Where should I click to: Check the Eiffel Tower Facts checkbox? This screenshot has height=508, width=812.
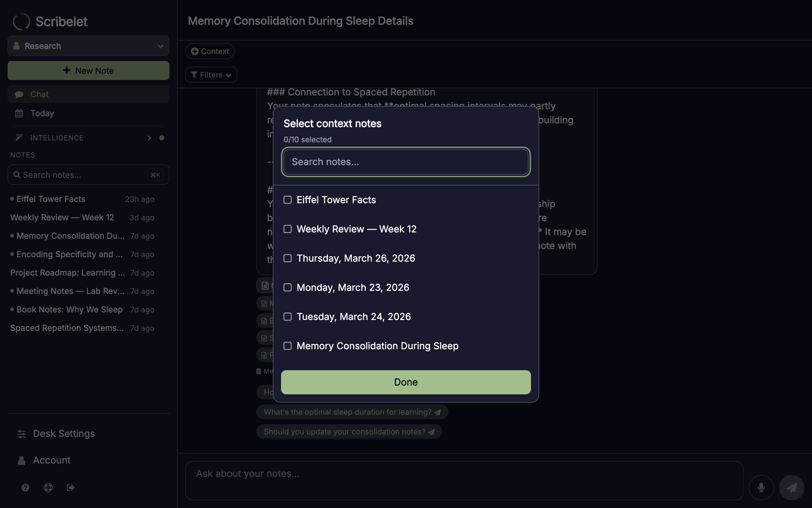288,200
